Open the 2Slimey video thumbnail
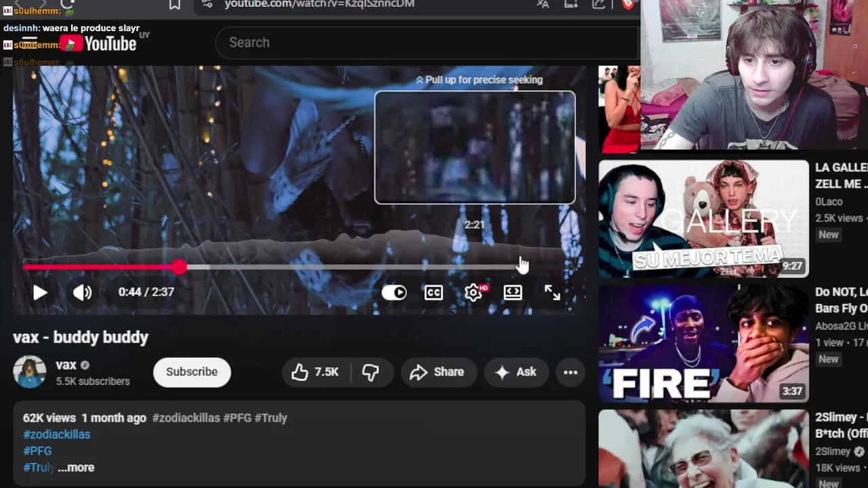Image resolution: width=868 pixels, height=488 pixels. [704, 448]
